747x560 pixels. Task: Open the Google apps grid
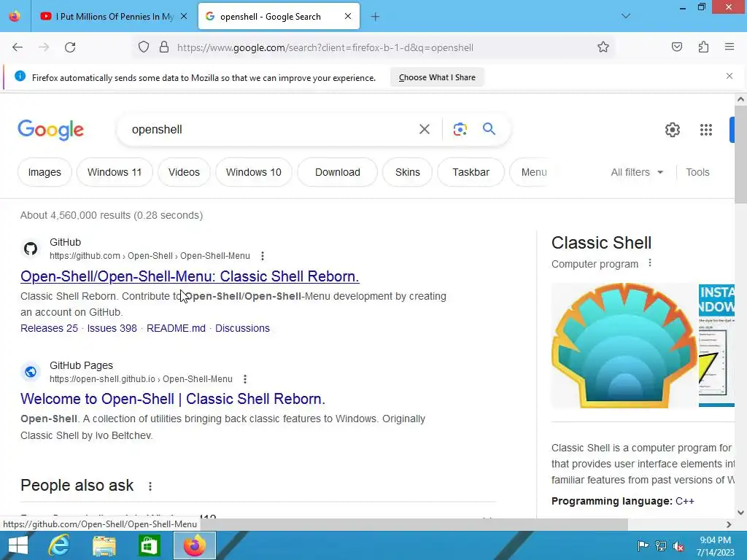pyautogui.click(x=706, y=130)
